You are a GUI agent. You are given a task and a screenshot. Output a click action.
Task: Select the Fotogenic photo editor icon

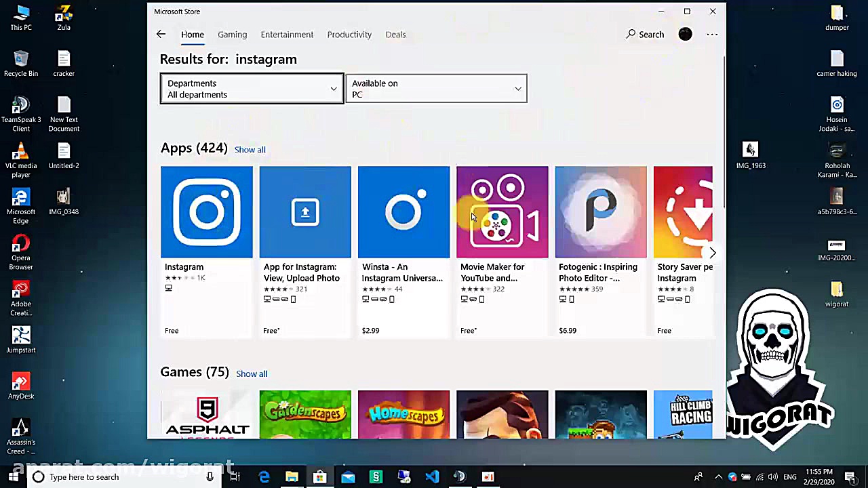(600, 212)
